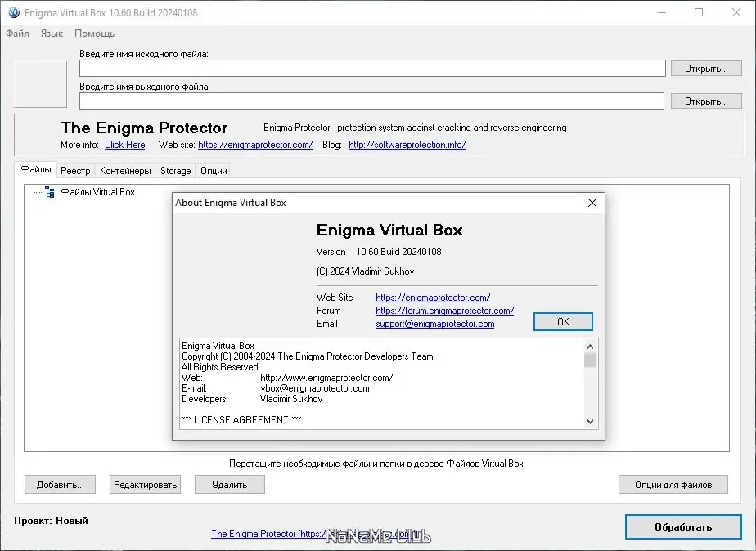This screenshot has width=756, height=551.
Task: Click OK in the About dialog
Action: (563, 322)
